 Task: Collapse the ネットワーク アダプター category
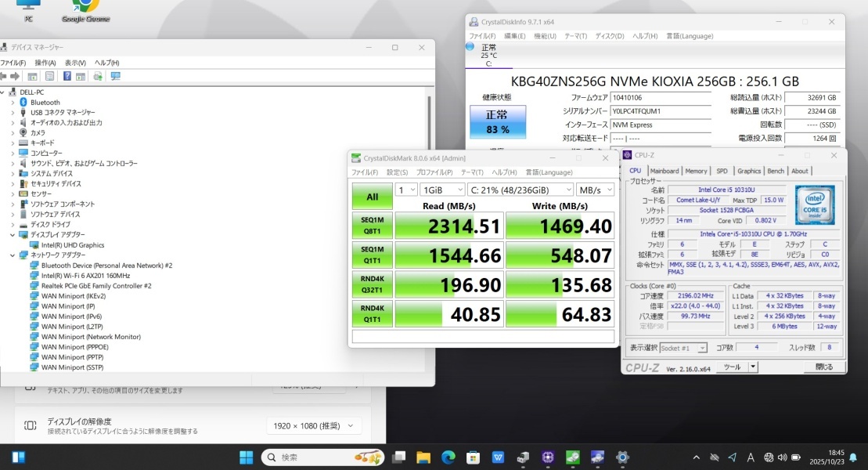pos(13,255)
